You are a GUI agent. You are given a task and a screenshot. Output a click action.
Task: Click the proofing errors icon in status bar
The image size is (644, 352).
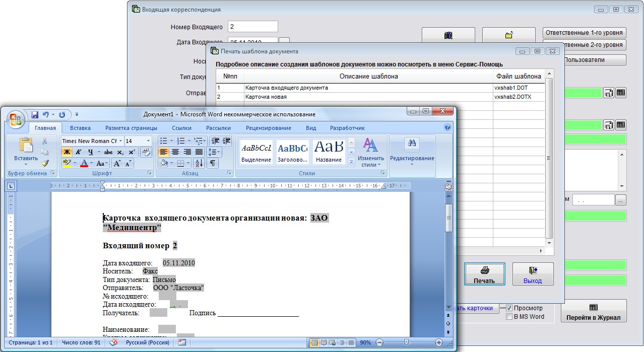[x=113, y=342]
